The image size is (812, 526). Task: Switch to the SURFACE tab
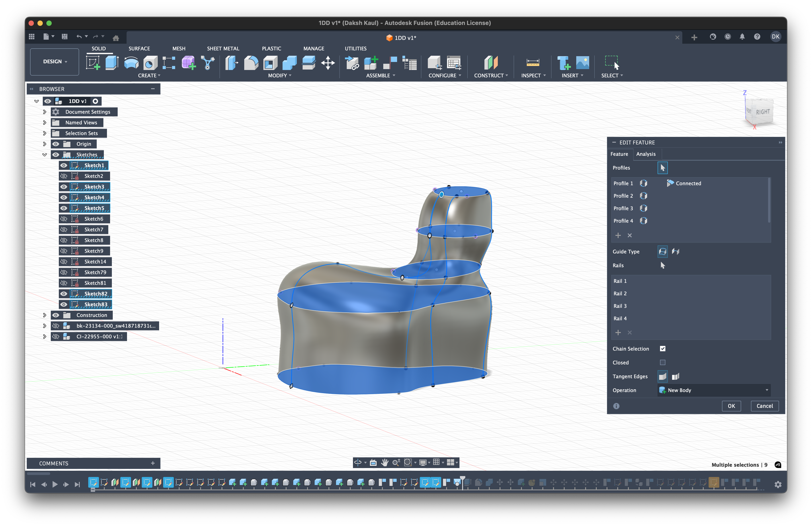click(x=139, y=48)
